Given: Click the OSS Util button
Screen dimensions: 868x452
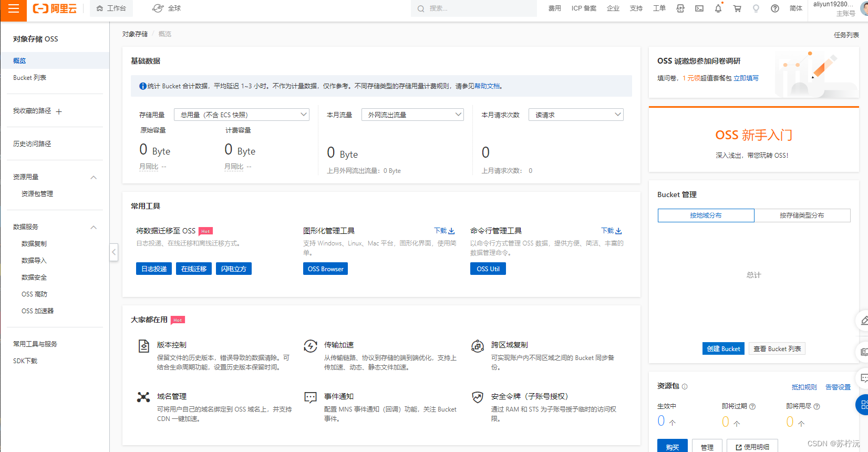Looking at the screenshot, I should coord(488,269).
